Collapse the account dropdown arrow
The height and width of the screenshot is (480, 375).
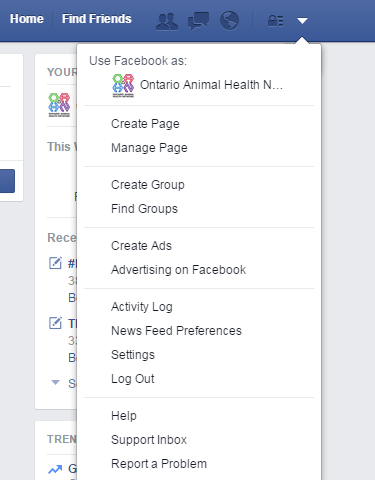coord(302,21)
